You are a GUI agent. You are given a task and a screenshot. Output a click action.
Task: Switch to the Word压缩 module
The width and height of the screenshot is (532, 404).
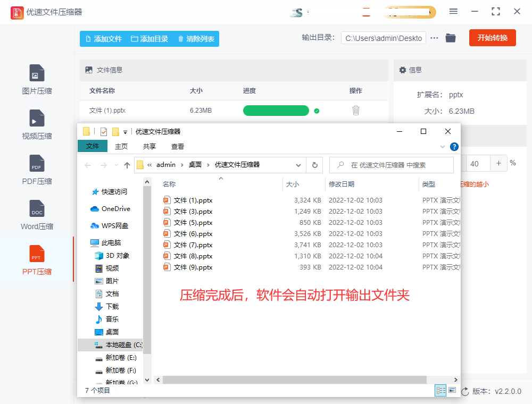coord(37,215)
